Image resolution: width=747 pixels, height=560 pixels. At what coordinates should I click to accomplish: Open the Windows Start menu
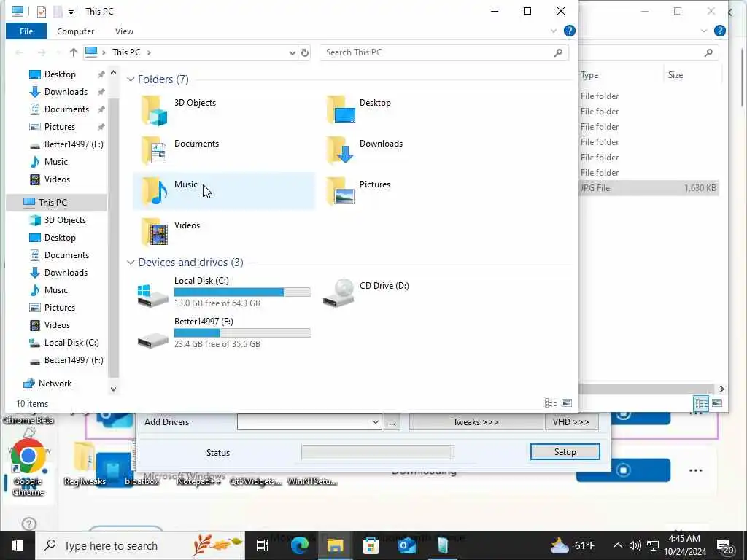pos(18,545)
